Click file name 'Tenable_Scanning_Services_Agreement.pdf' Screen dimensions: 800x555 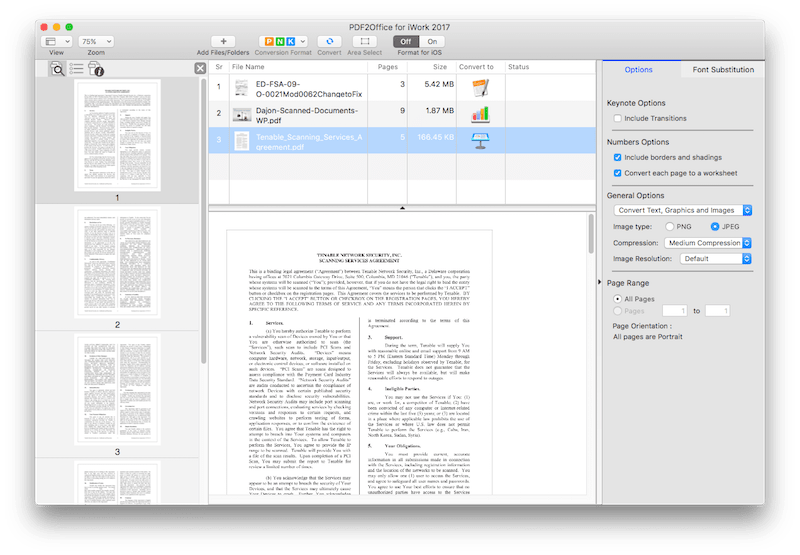click(309, 142)
